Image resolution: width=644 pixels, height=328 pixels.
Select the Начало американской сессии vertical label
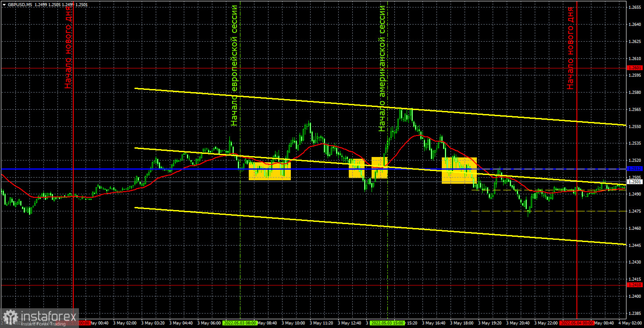coord(382,68)
